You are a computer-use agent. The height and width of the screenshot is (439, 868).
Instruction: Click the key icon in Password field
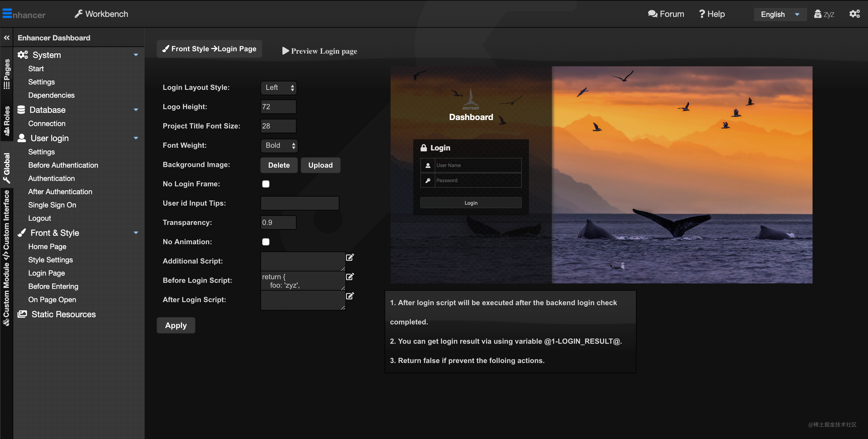tap(428, 180)
